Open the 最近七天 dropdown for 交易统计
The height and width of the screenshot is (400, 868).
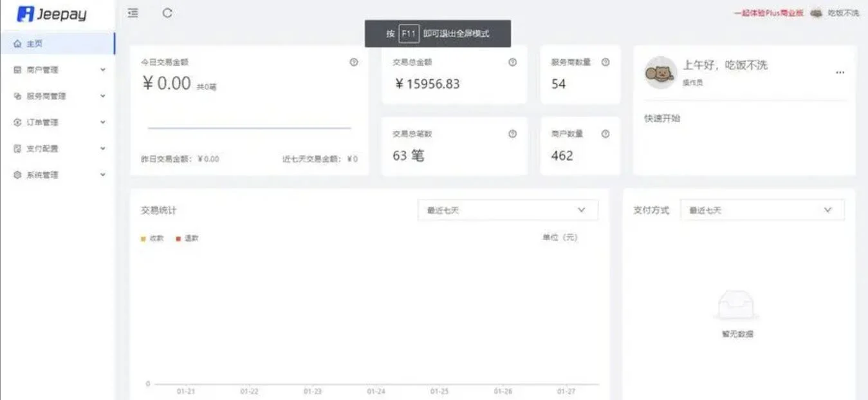coord(507,209)
